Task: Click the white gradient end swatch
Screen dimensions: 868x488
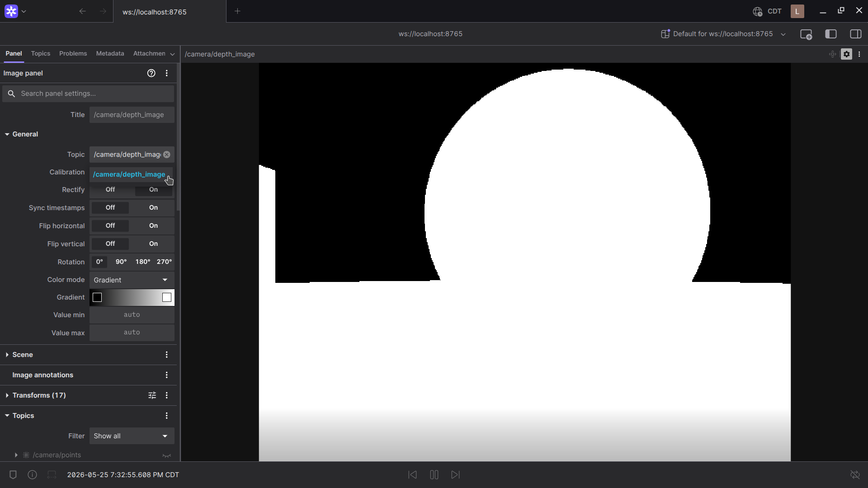Action: (x=167, y=297)
